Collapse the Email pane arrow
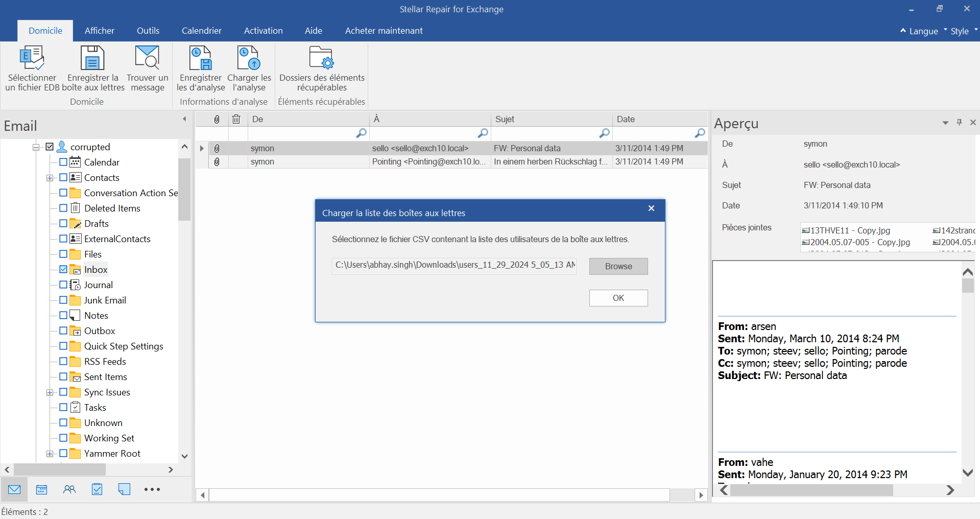Image resolution: width=980 pixels, height=519 pixels. tap(184, 119)
